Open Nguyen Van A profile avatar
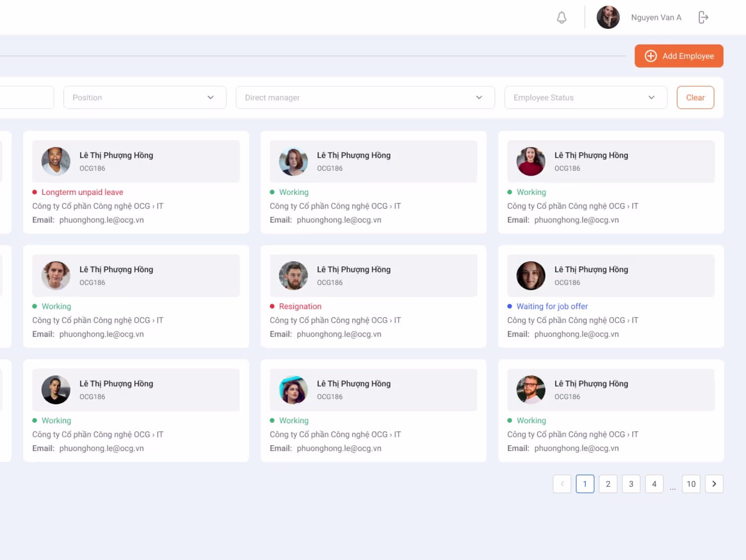Viewport: 746px width, 560px height. pyautogui.click(x=608, y=17)
